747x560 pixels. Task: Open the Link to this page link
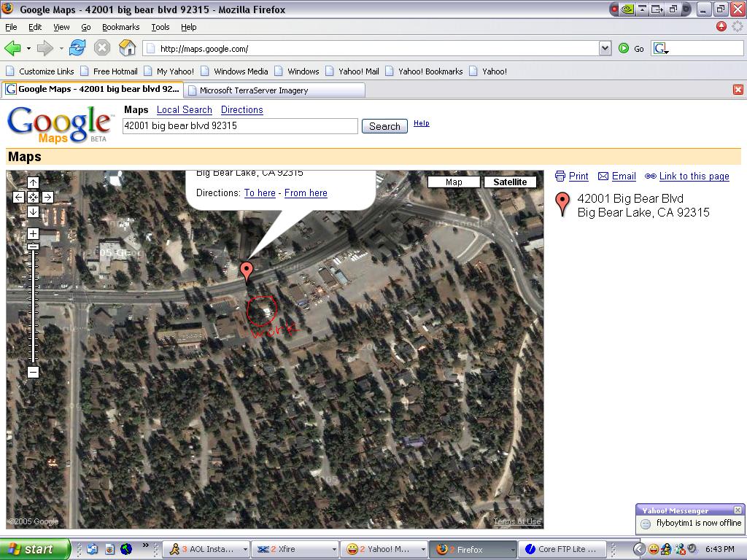click(694, 176)
